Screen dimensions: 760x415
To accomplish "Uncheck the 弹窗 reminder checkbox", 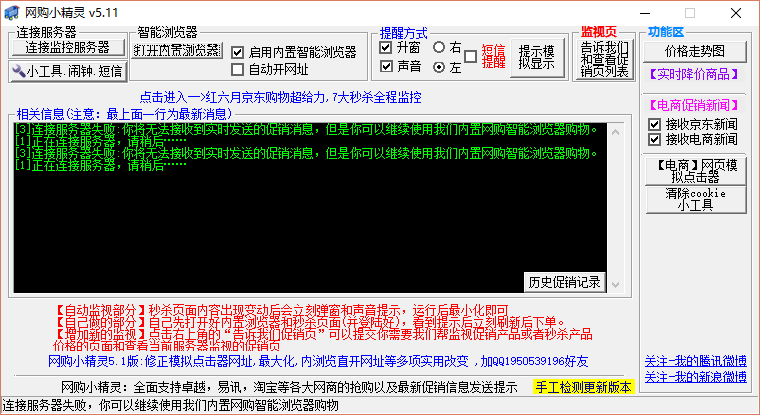I will pos(386,47).
